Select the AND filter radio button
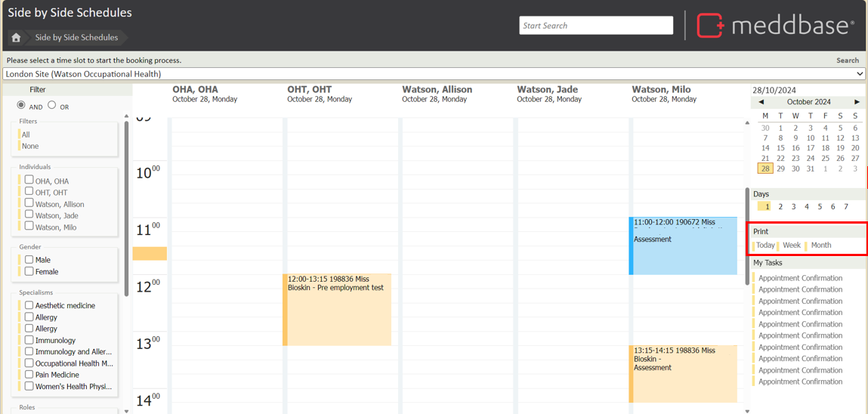Image resolution: width=868 pixels, height=414 pixels. click(21, 105)
